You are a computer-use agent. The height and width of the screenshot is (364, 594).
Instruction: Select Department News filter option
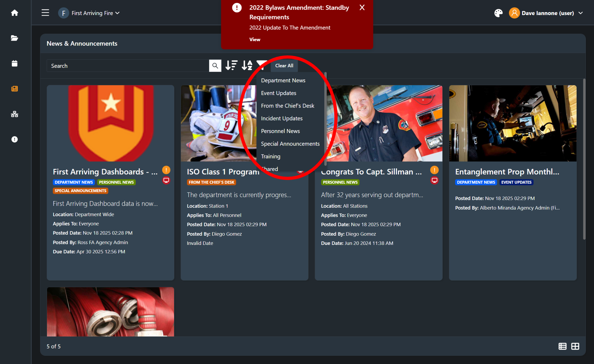[x=283, y=80]
